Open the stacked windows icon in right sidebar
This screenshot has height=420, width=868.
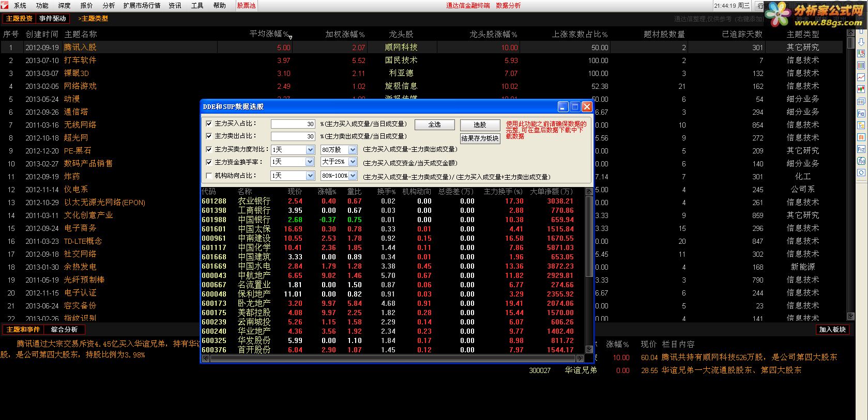coord(861,102)
